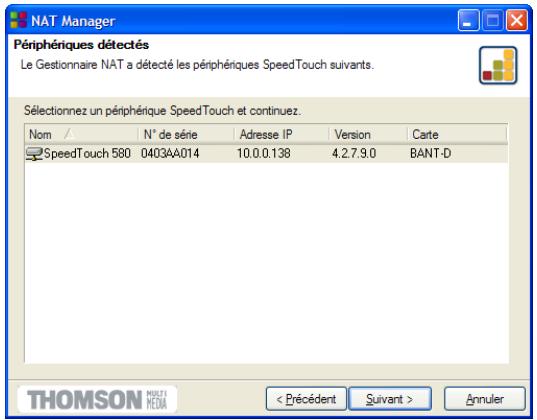Click the Précédent button
The width and height of the screenshot is (537, 420).
306,399
